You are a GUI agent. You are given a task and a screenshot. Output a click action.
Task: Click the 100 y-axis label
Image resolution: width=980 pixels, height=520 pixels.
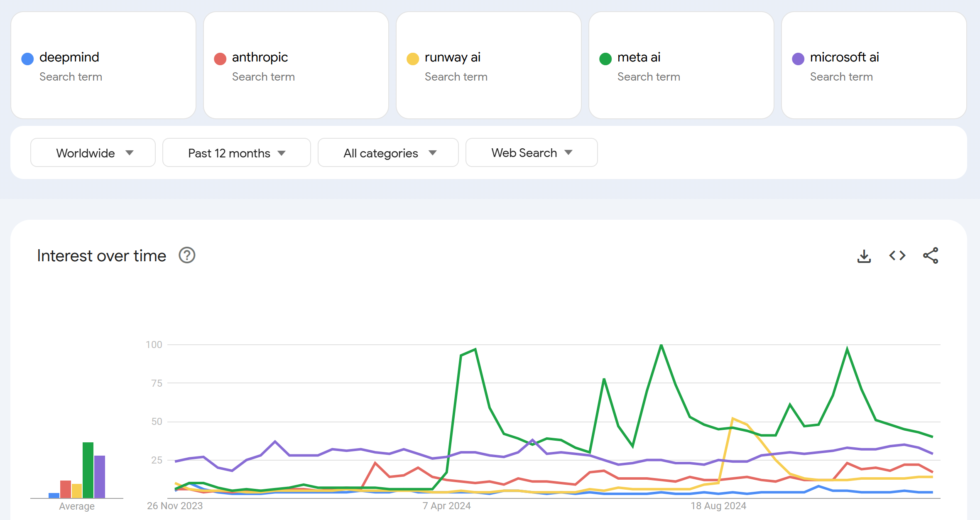pos(154,345)
